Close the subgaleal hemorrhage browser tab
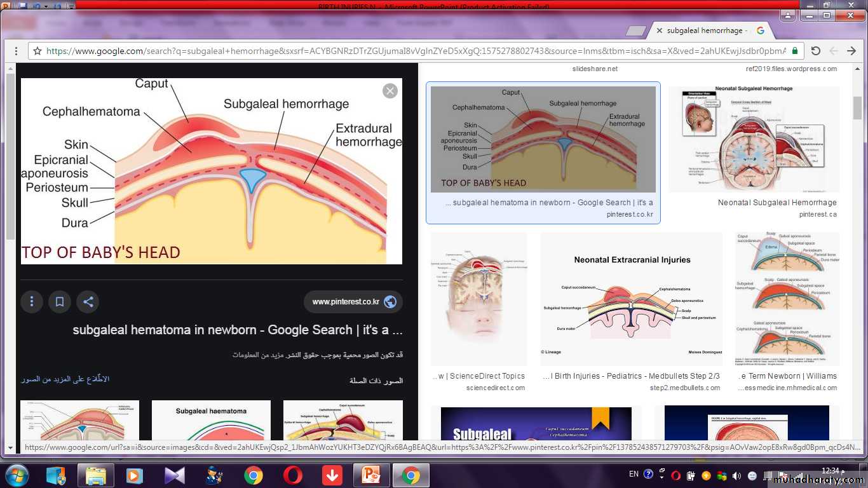Image resolution: width=868 pixels, height=488 pixels. (x=660, y=30)
